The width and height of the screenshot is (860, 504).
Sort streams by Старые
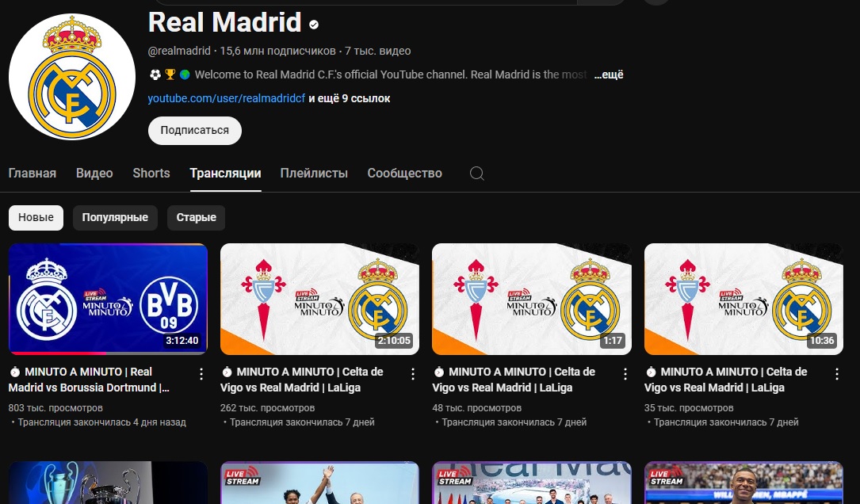click(x=197, y=218)
